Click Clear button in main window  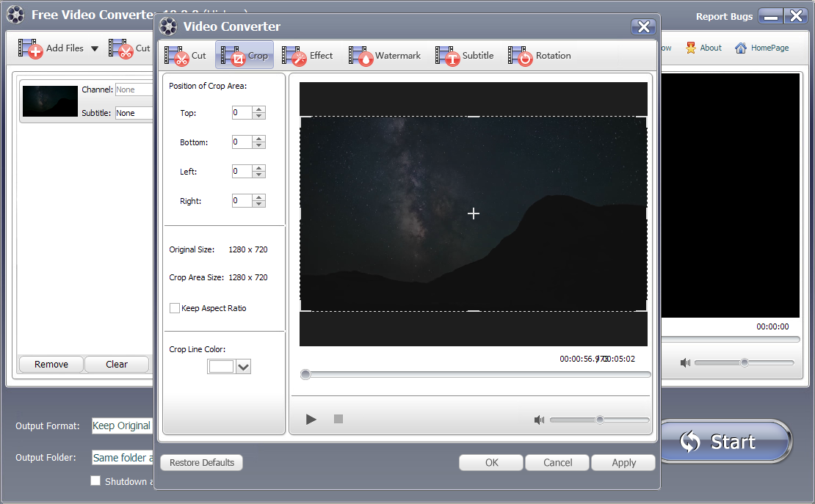pos(117,364)
